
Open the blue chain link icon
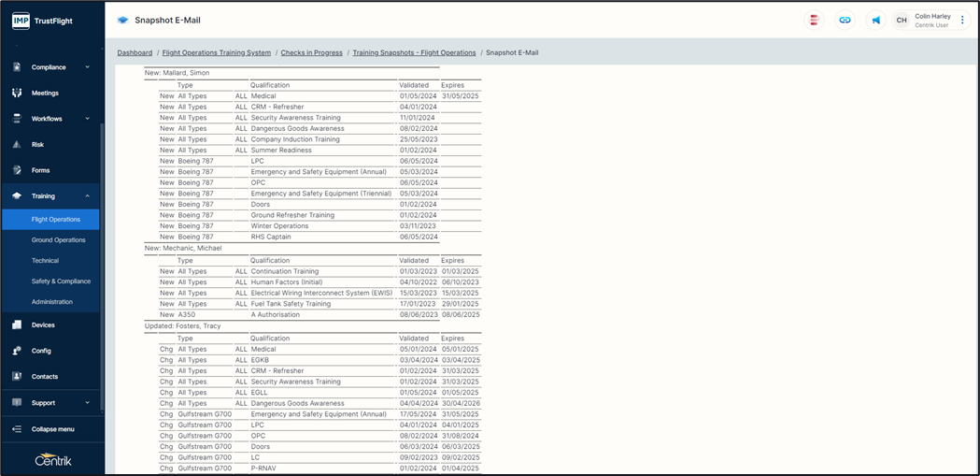(845, 20)
